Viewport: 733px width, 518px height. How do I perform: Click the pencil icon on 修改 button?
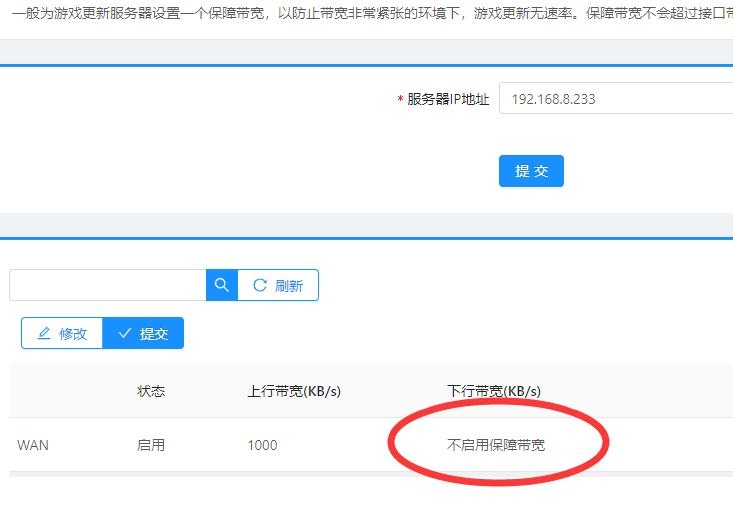[x=44, y=334]
